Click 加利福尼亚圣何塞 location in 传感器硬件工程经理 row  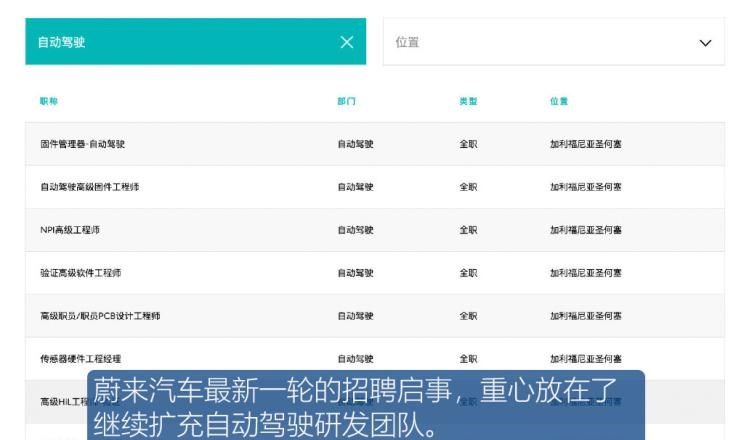tap(586, 359)
